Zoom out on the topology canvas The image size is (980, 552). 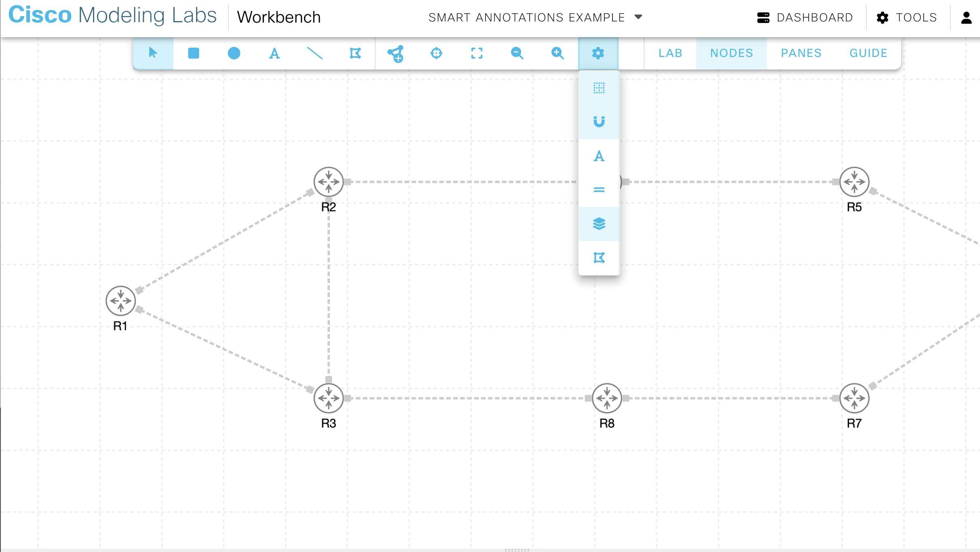click(517, 53)
